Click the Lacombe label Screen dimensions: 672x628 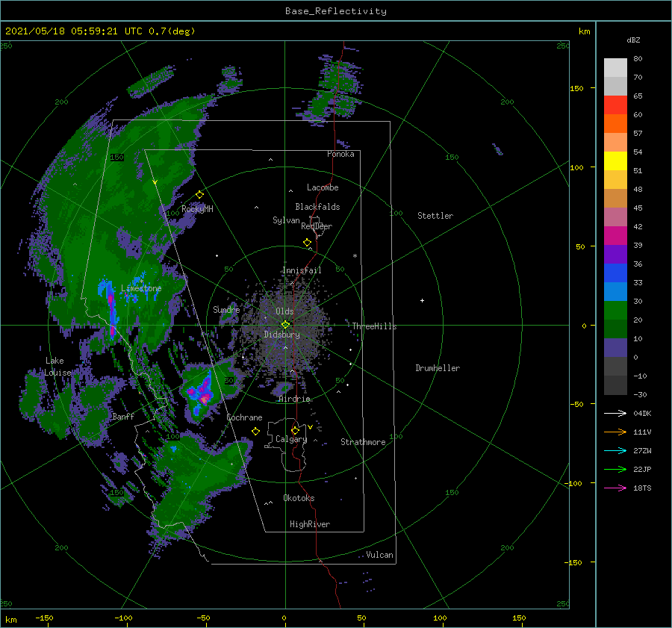point(323,187)
